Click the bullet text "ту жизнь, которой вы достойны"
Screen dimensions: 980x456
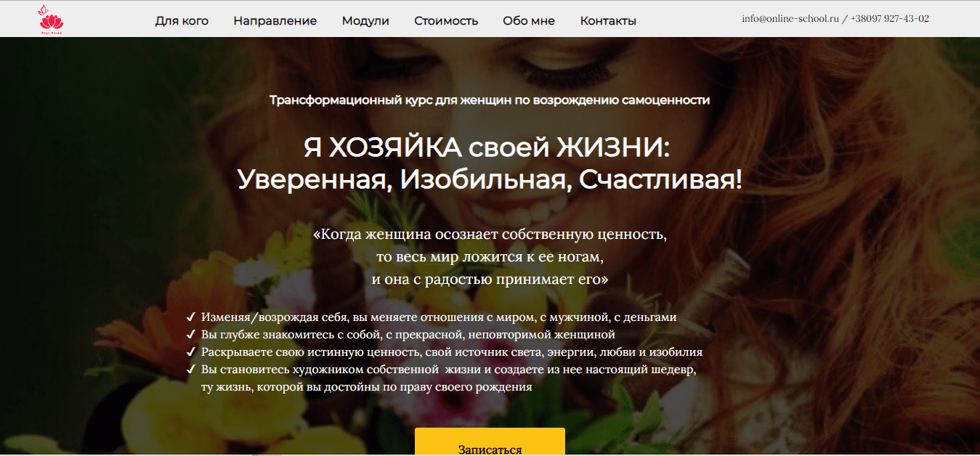coord(367,387)
